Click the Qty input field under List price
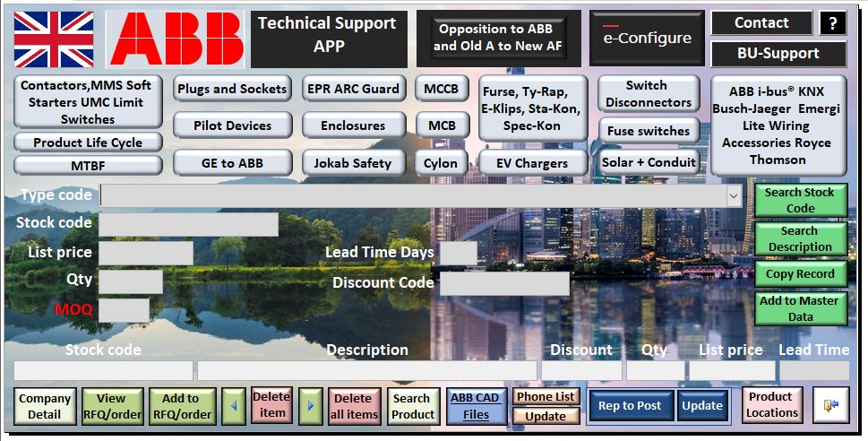 pyautogui.click(x=131, y=281)
